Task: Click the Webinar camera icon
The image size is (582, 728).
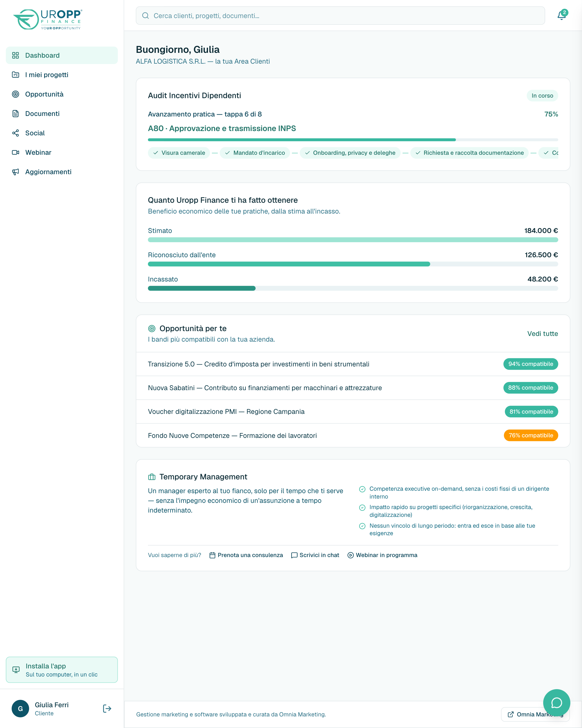Action: [x=16, y=152]
